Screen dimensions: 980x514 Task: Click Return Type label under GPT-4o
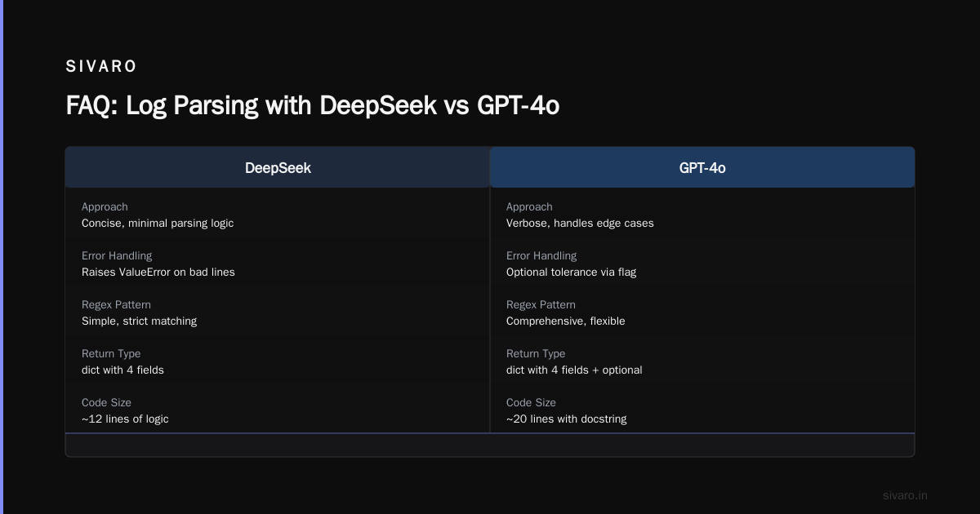coord(536,353)
